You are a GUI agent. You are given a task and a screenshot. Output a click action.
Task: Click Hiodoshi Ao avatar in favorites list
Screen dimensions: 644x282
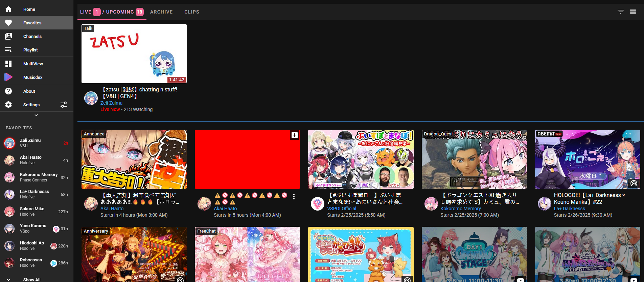(x=9, y=246)
